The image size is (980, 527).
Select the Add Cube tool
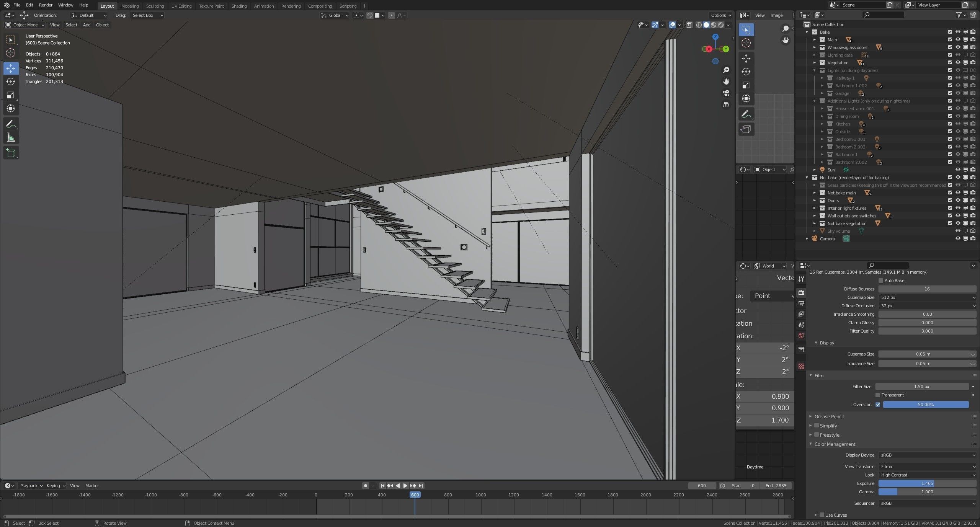pos(11,153)
